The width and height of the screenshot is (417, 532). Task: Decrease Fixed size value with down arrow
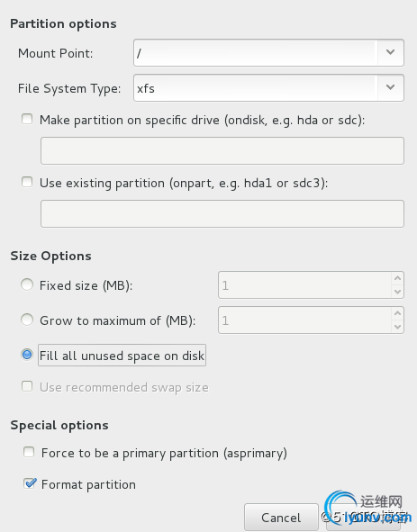point(397,292)
